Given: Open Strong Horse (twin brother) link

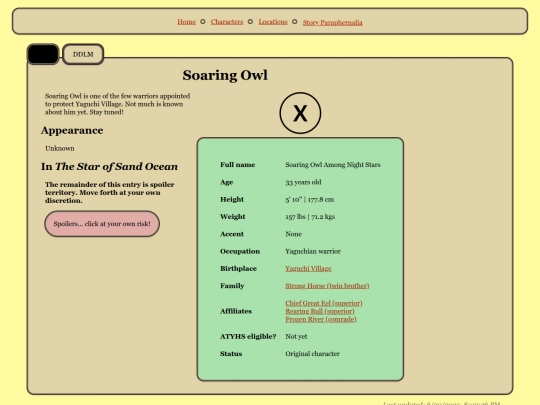Looking at the screenshot, I should [327, 286].
